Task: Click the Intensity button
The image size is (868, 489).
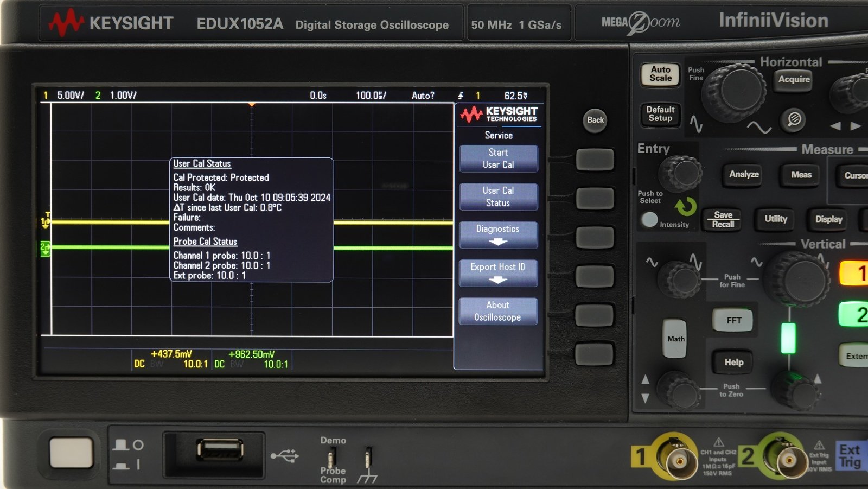Action: (649, 219)
